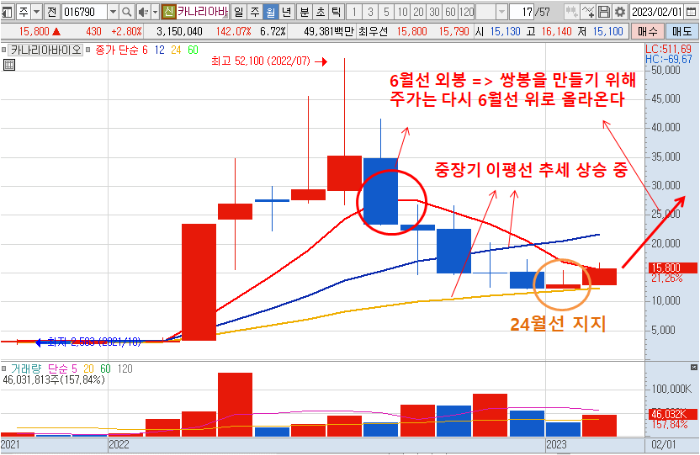The height and width of the screenshot is (455, 700).
Task: Select interval 1 button
Action: [x=354, y=12]
